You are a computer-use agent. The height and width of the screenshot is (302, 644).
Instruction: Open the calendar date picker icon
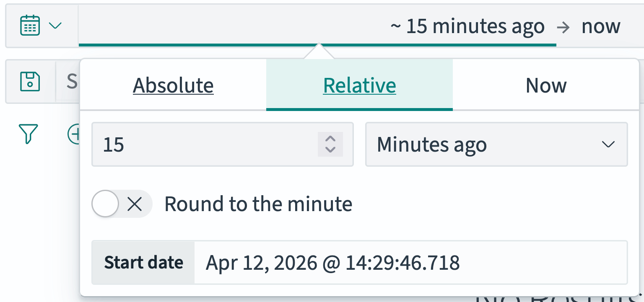point(30,25)
